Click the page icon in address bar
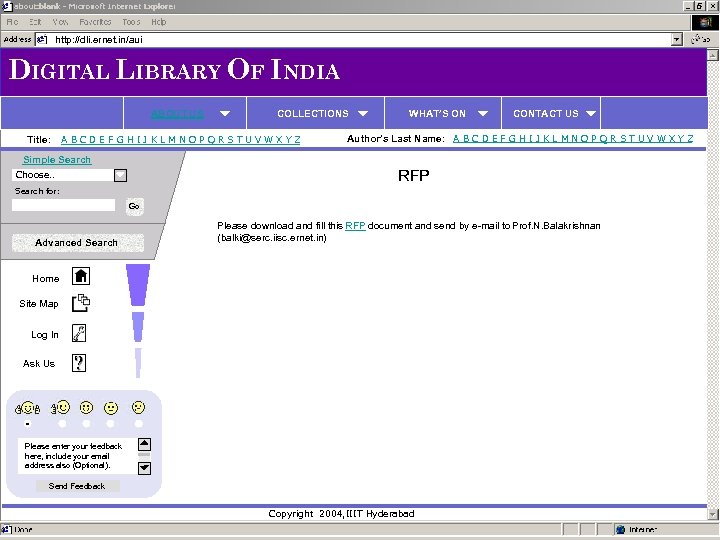This screenshot has height=540, width=720. pos(42,39)
